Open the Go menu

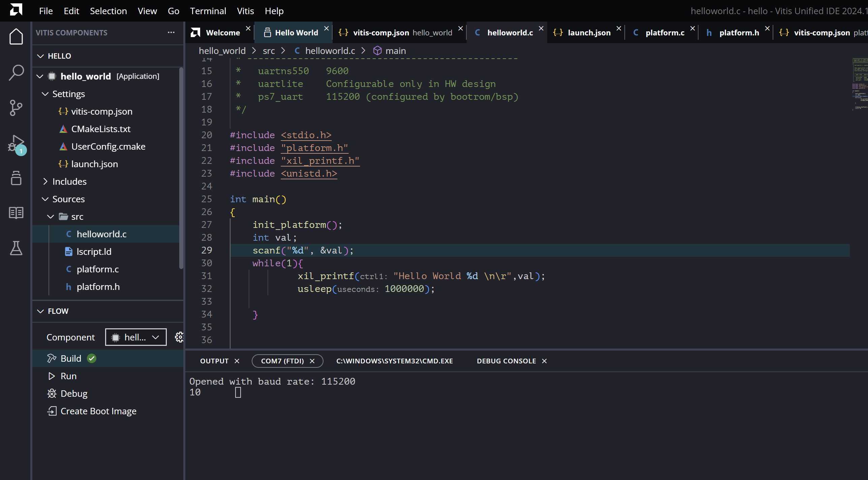point(173,11)
